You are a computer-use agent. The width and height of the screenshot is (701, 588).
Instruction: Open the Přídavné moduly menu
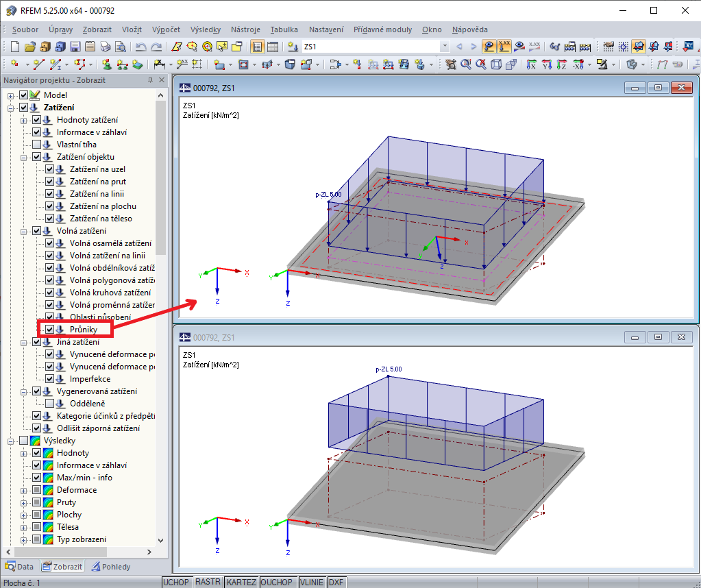tap(382, 29)
